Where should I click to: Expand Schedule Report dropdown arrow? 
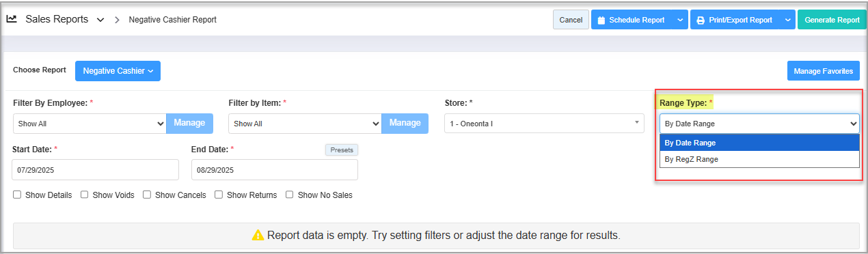tap(680, 20)
